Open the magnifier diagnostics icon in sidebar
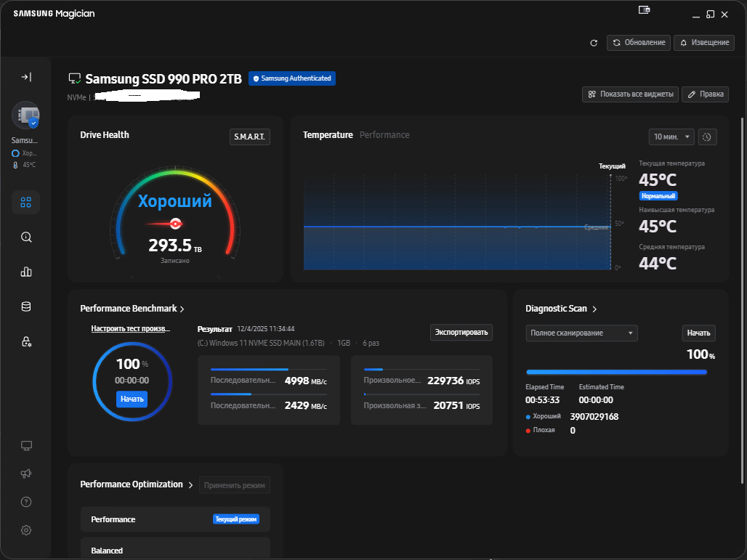747x560 pixels. (26, 237)
